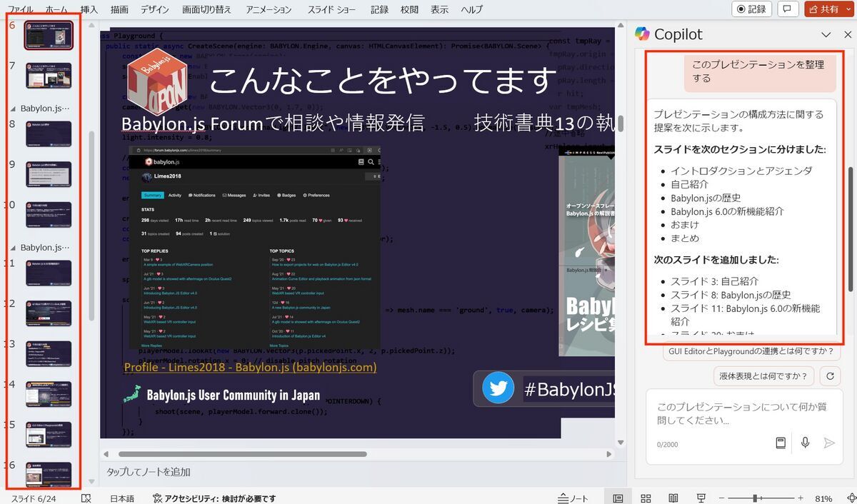The image size is (857, 504).
Task: Open the 共有 share button
Action: coord(823,9)
